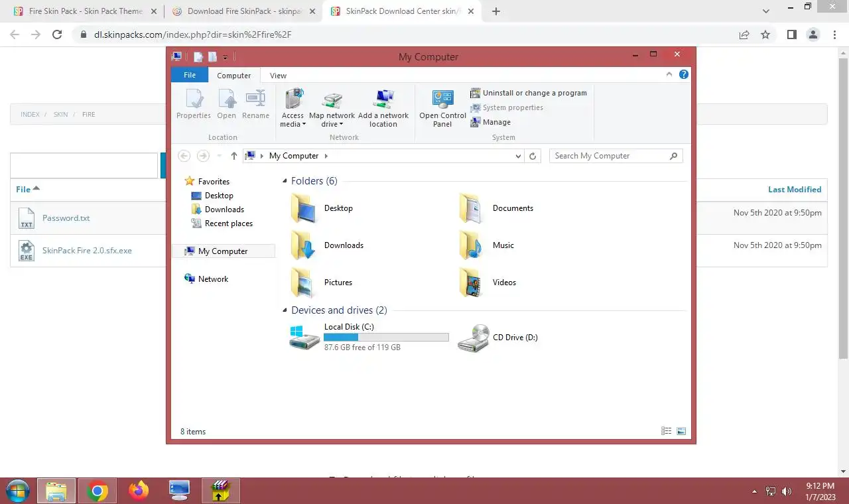The height and width of the screenshot is (504, 849).
Task: Open the File tab in Explorer
Action: coord(190,75)
